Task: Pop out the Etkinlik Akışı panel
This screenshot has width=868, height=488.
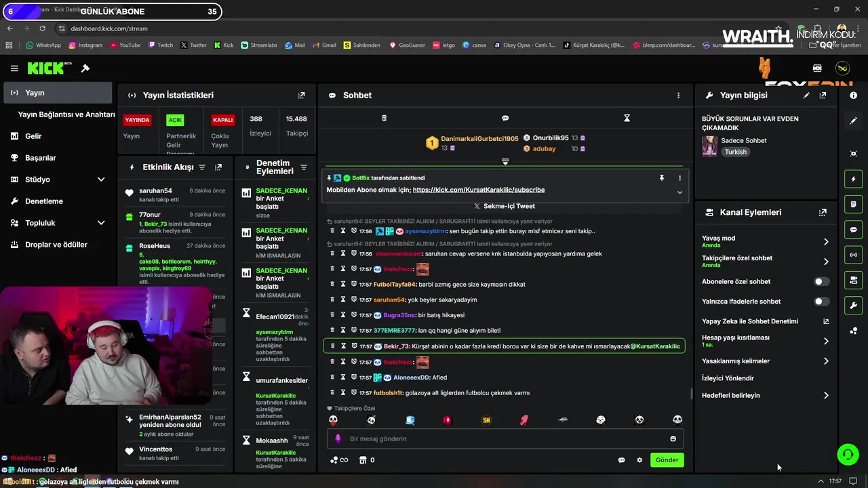Action: (x=218, y=167)
